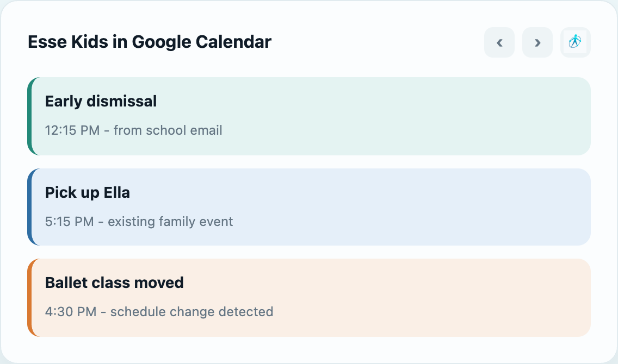
Task: Advance to next slide with right chevron
Action: pyautogui.click(x=537, y=42)
